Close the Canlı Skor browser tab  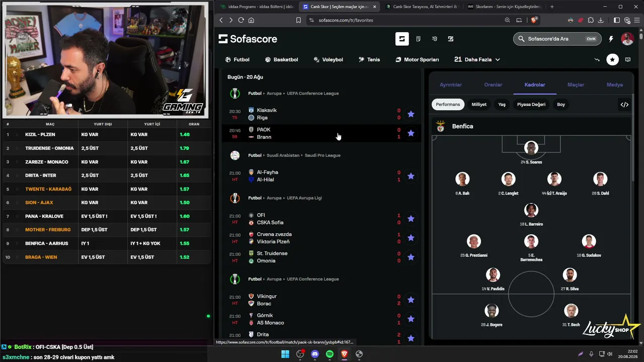[x=374, y=7]
